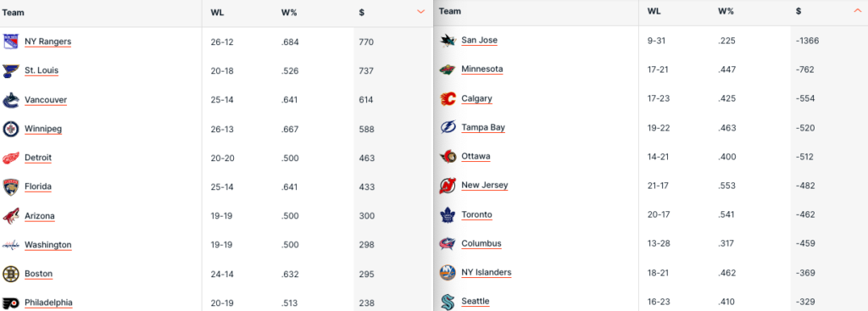Sort left table by W% column
Image resolution: width=868 pixels, height=311 pixels.
click(x=289, y=12)
